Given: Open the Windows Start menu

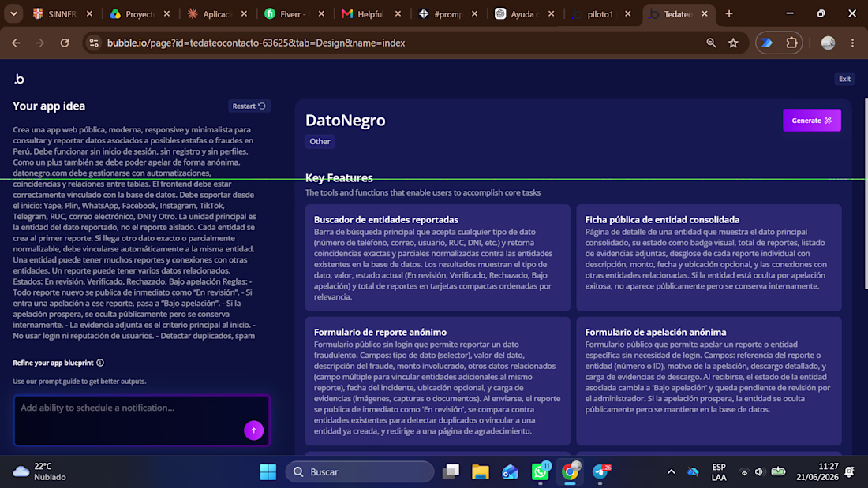Looking at the screenshot, I should pos(268,472).
